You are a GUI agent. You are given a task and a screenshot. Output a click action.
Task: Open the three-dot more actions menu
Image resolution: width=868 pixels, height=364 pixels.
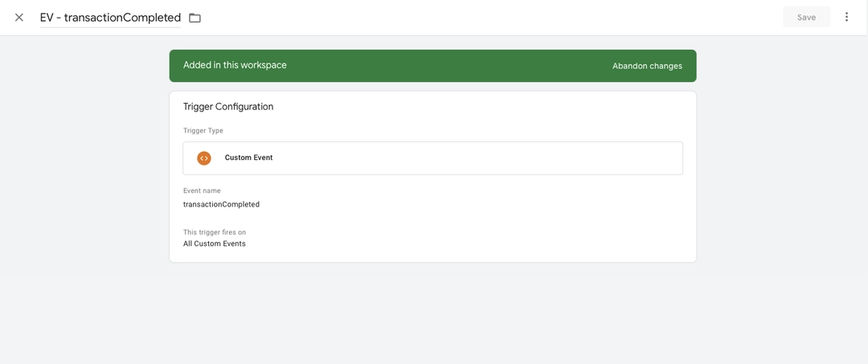click(x=846, y=17)
